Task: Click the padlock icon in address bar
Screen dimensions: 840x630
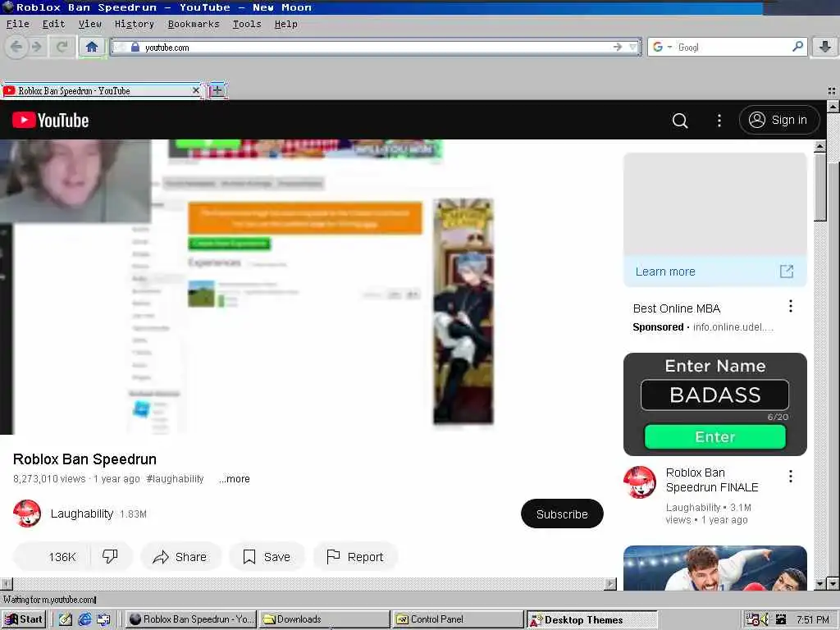Action: pyautogui.click(x=135, y=47)
